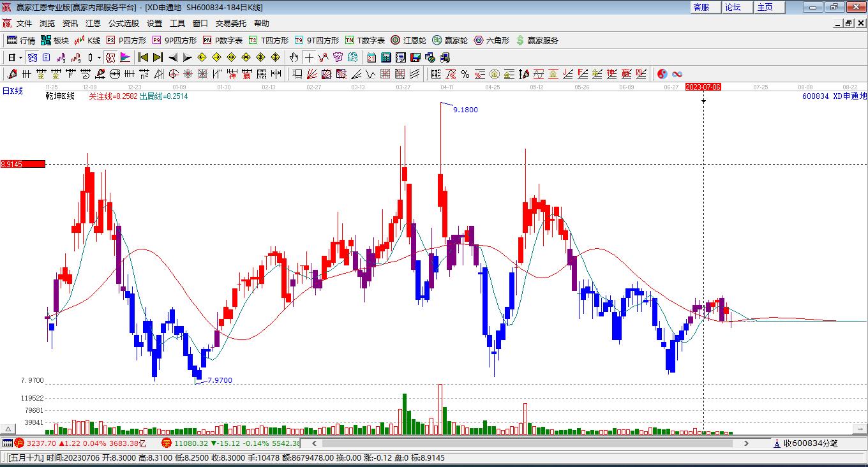Click the 客服 button
This screenshot has height=467, width=868.
(701, 7)
